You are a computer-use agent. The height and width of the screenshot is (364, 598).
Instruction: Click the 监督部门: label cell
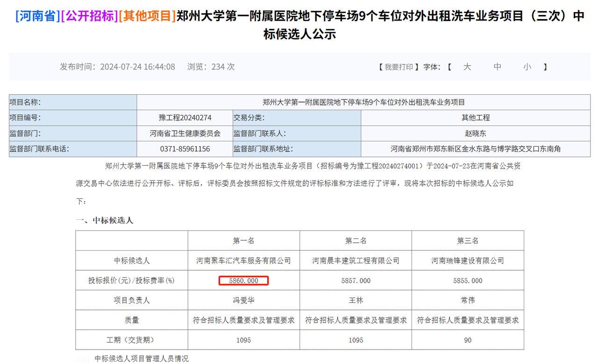coord(73,133)
